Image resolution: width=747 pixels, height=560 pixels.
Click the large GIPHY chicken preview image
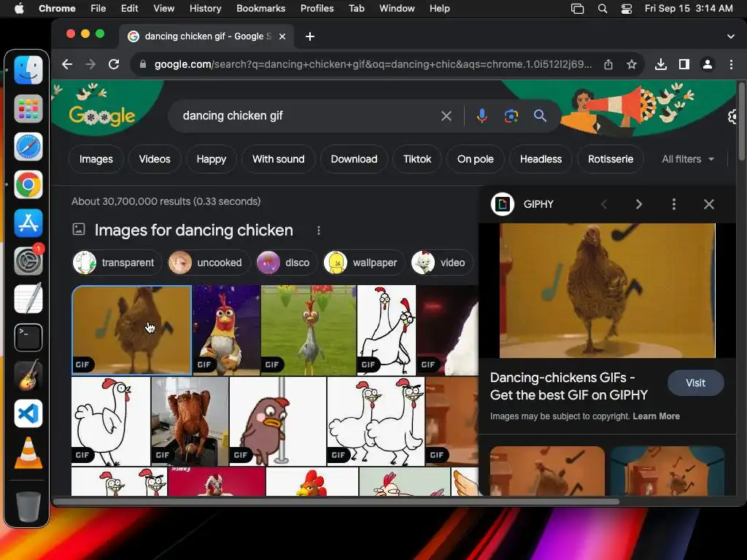[608, 290]
